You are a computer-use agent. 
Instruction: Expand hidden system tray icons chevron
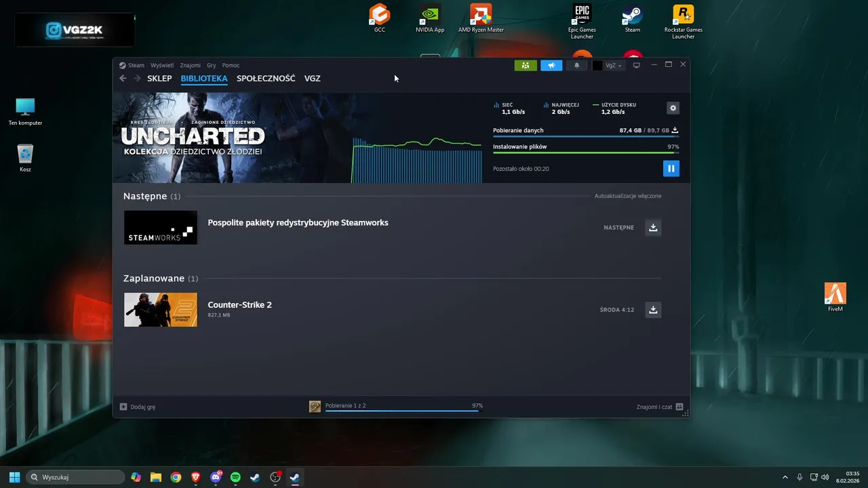pyautogui.click(x=785, y=477)
